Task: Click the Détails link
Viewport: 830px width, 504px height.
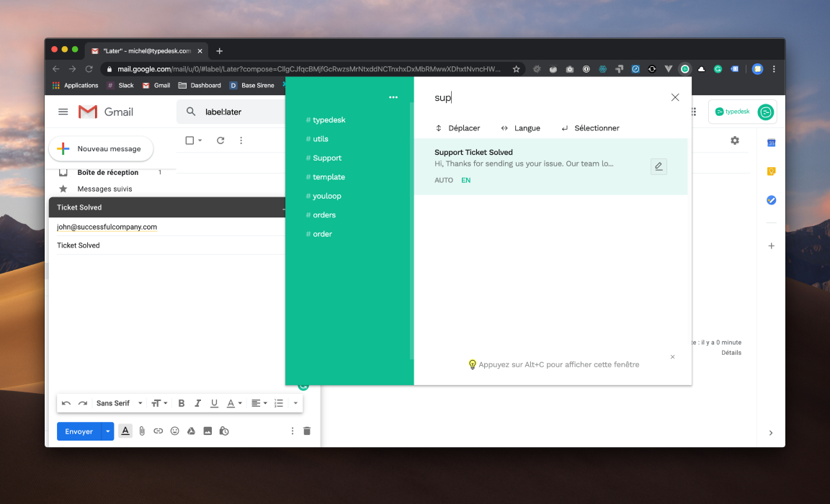Action: [731, 353]
